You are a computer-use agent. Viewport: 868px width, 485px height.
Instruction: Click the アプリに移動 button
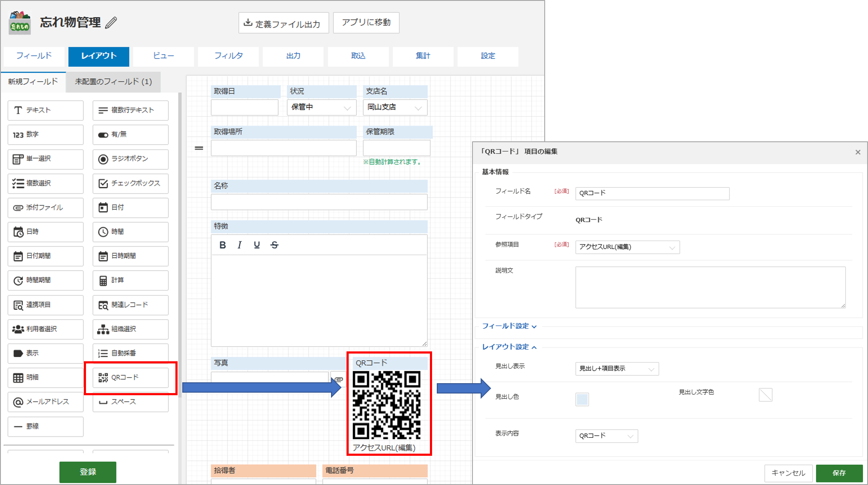point(366,22)
